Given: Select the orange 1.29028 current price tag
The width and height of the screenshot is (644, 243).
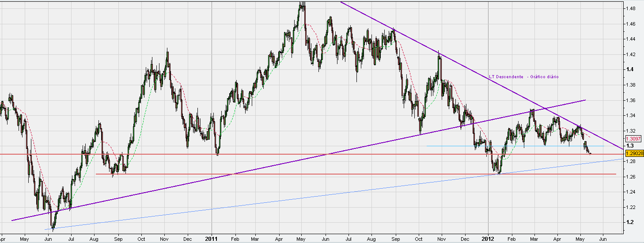Looking at the screenshot, I should click(635, 153).
